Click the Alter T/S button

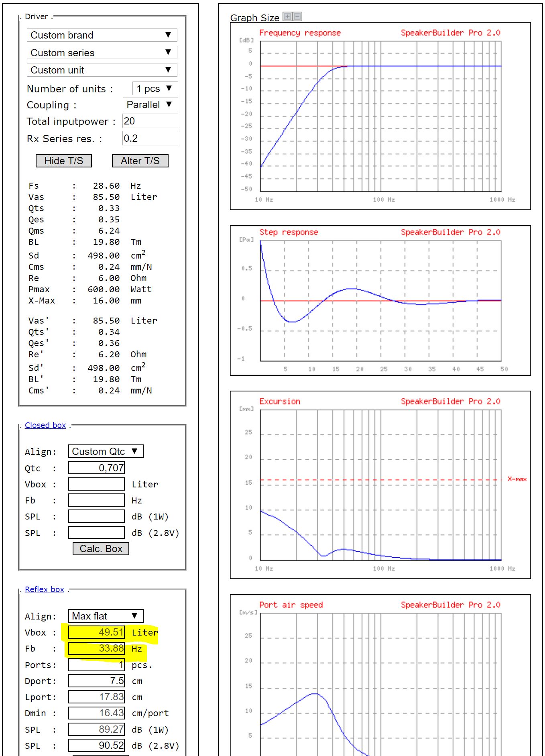coord(140,161)
